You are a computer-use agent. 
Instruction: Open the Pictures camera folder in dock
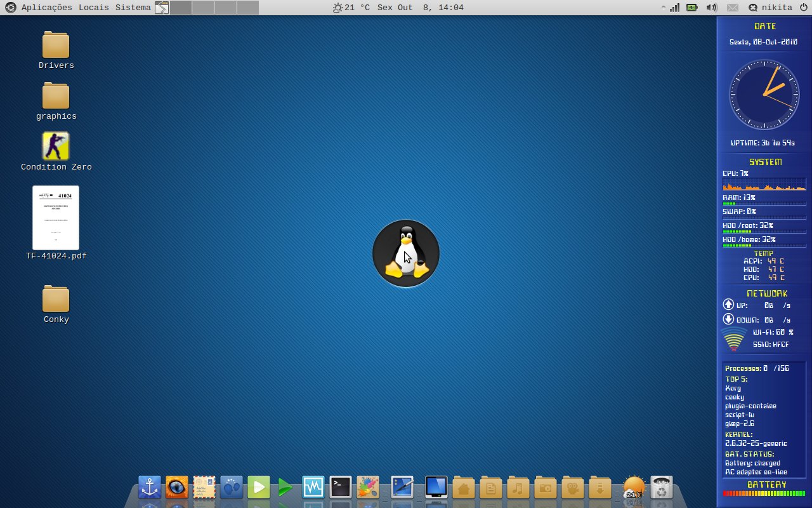pos(546,488)
